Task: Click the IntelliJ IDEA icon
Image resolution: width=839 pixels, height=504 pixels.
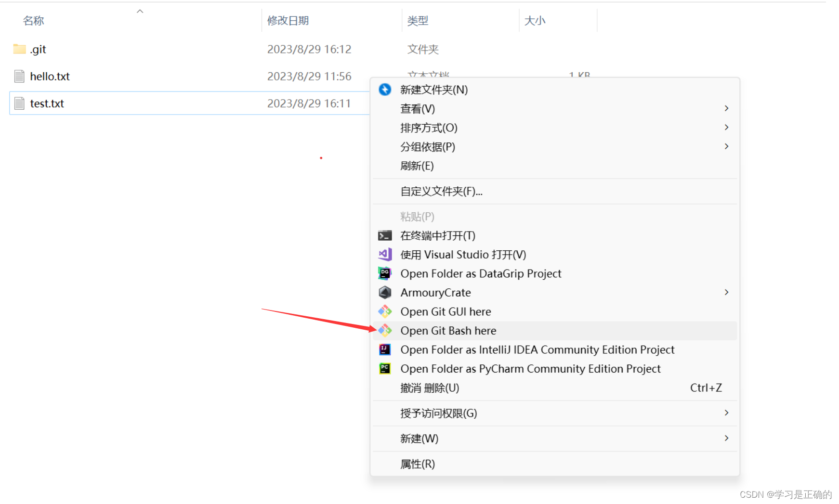Action: [385, 349]
